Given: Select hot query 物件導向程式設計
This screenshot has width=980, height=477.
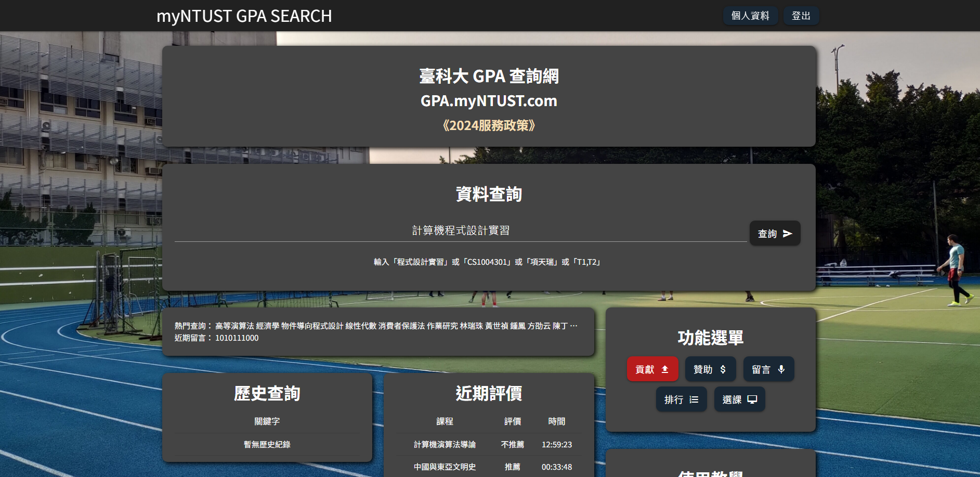Looking at the screenshot, I should click(x=312, y=326).
